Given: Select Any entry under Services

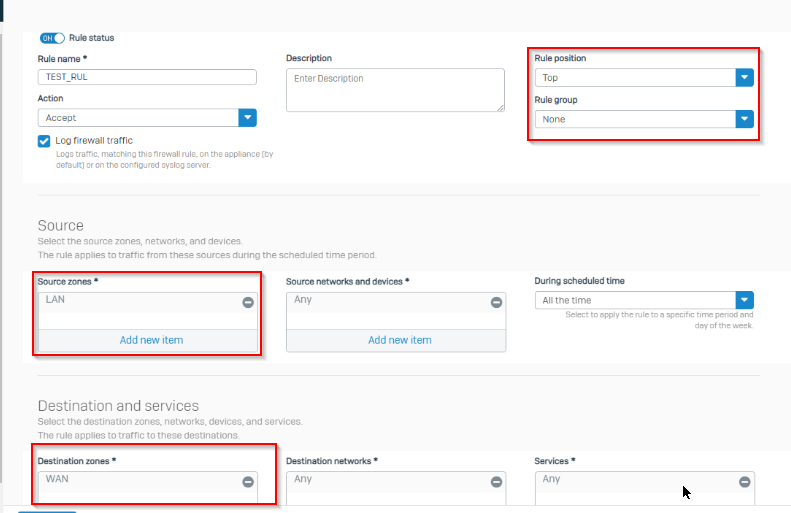Looking at the screenshot, I should 551,479.
